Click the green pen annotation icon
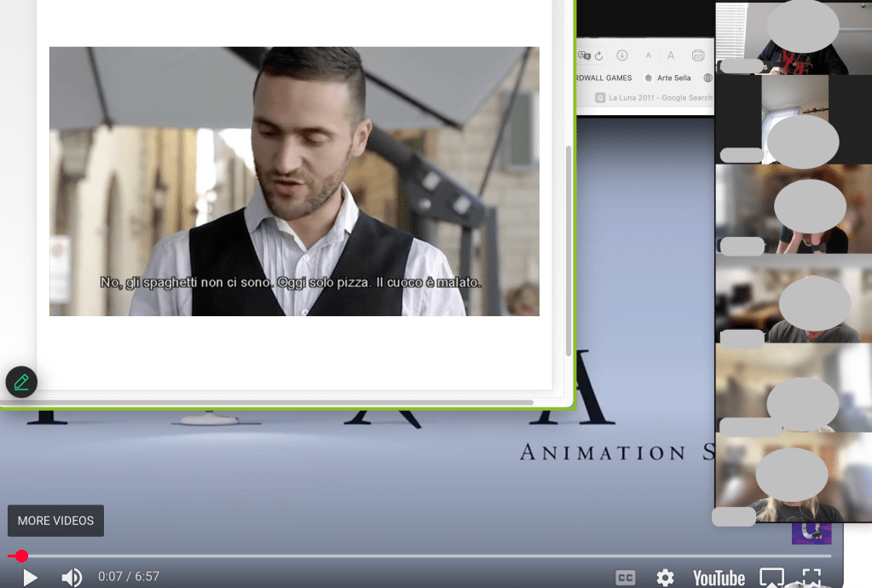The image size is (872, 588). point(21,383)
